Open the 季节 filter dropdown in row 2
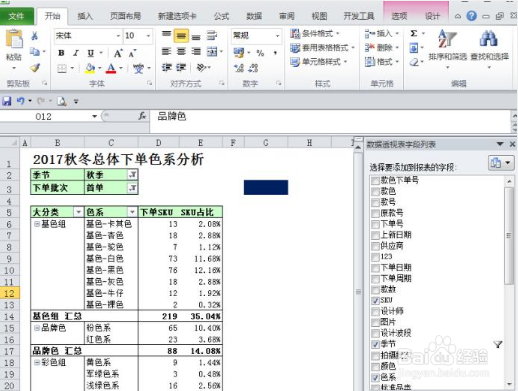Viewport: 518px width, 391px height. tap(132, 175)
